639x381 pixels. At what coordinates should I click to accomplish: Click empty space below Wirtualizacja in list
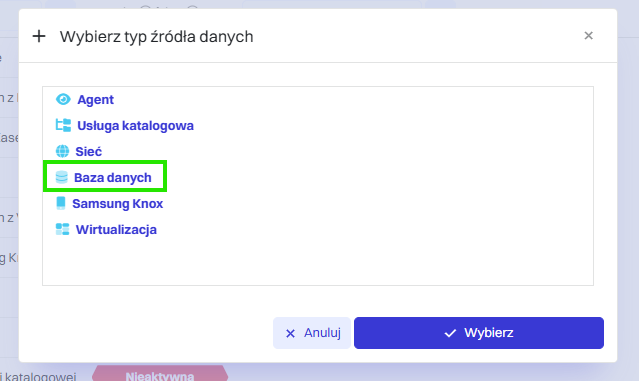pyautogui.click(x=318, y=261)
